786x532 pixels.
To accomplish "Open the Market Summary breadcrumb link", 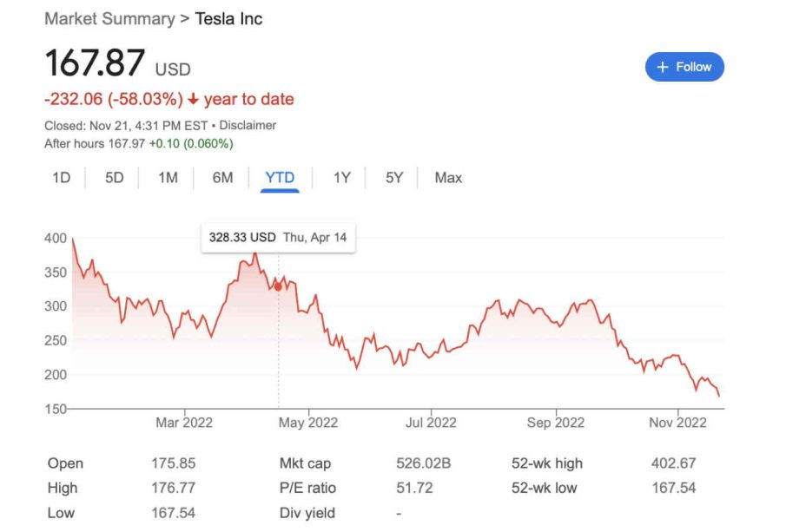I will tap(109, 19).
